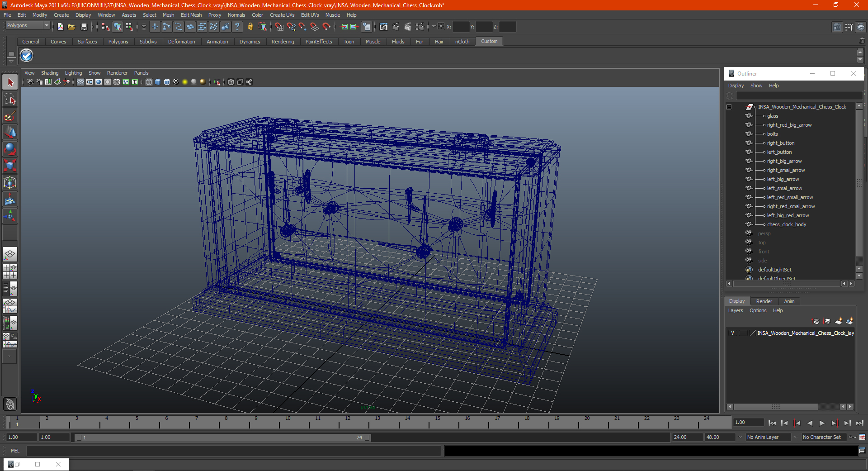
Task: Open the No Anim Layer dropdown
Action: point(769,437)
